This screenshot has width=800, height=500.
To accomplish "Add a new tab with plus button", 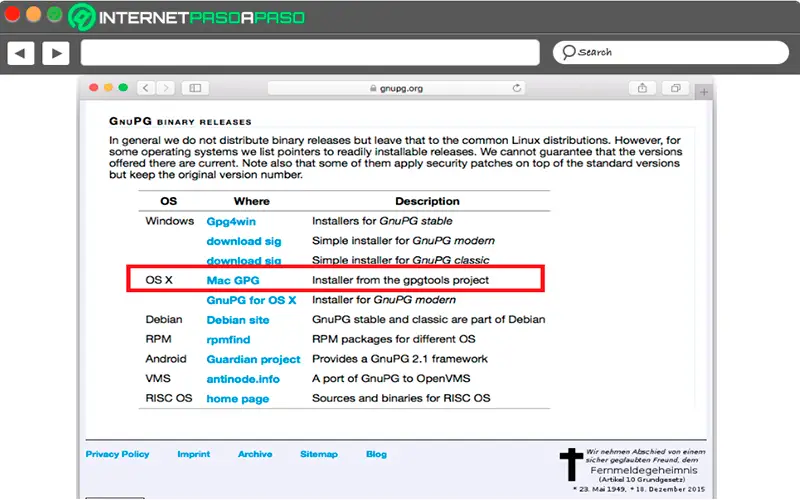I will [x=704, y=92].
